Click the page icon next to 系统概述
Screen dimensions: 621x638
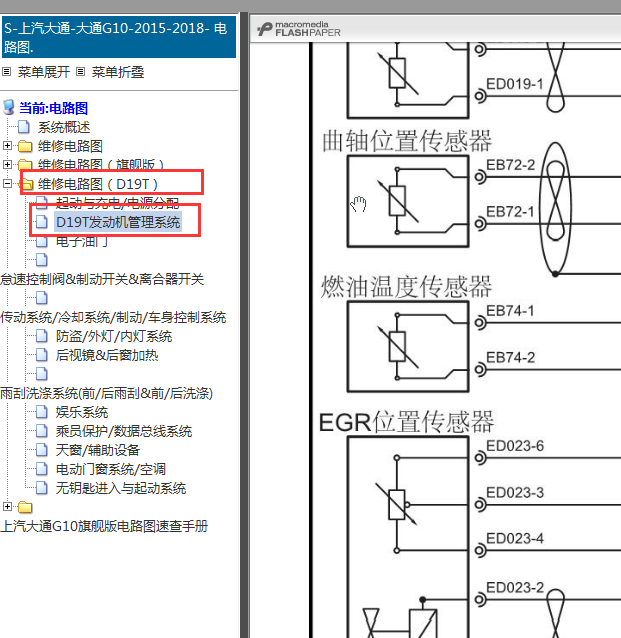tap(24, 127)
